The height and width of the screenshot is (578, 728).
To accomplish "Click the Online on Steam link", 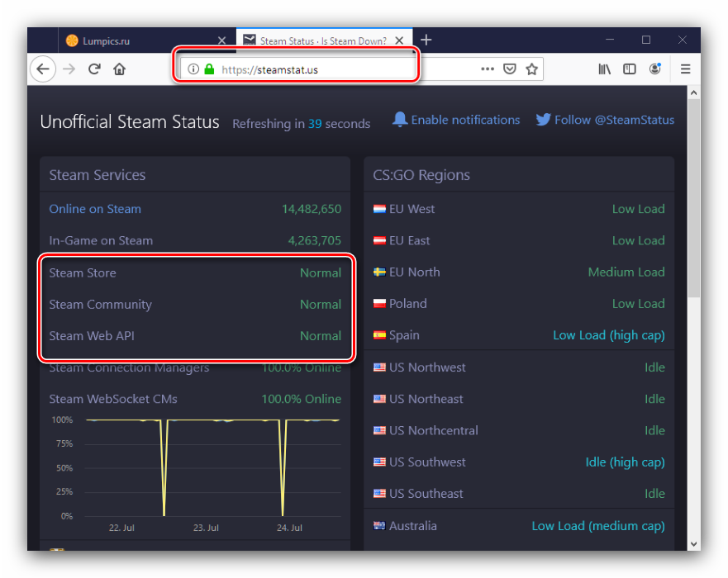I will pos(95,209).
